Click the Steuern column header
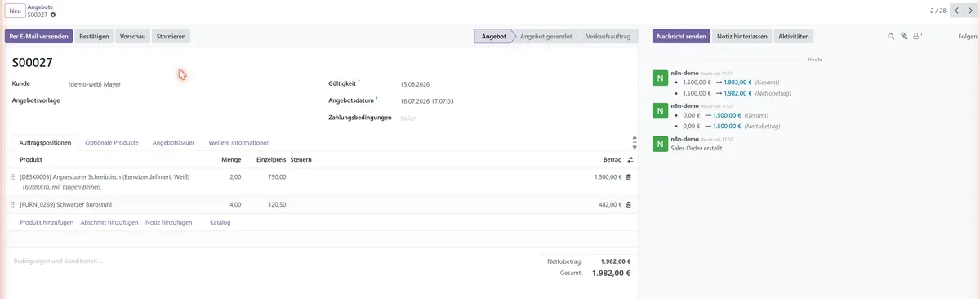Screen dimensions: 980x299 point(301,159)
